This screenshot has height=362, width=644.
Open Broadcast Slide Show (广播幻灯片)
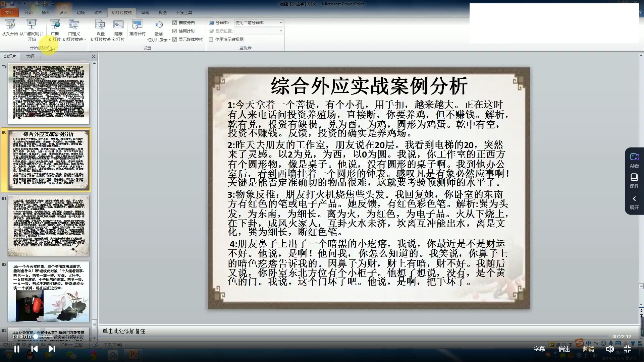click(x=55, y=30)
